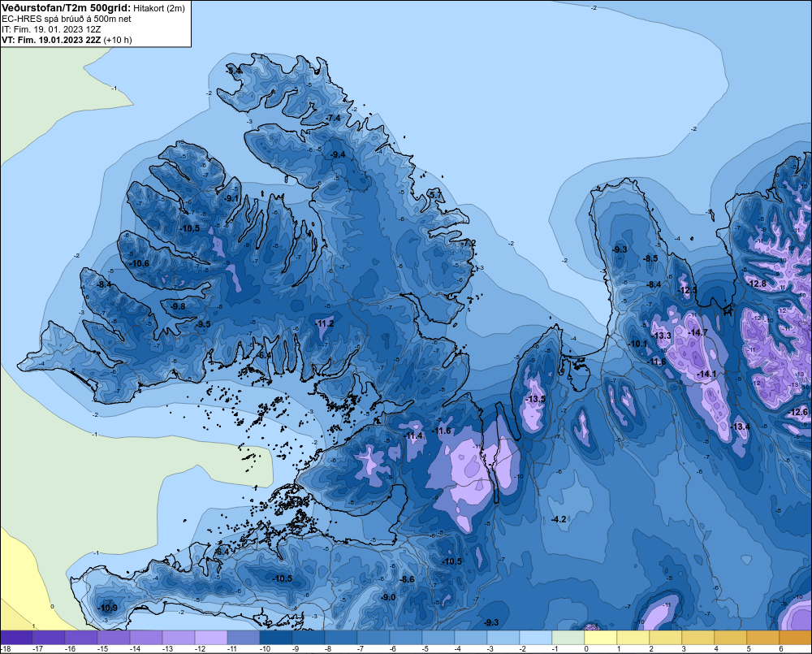Click the -7.4 temperature label
Image resolution: width=812 pixels, height=654 pixels.
click(334, 118)
